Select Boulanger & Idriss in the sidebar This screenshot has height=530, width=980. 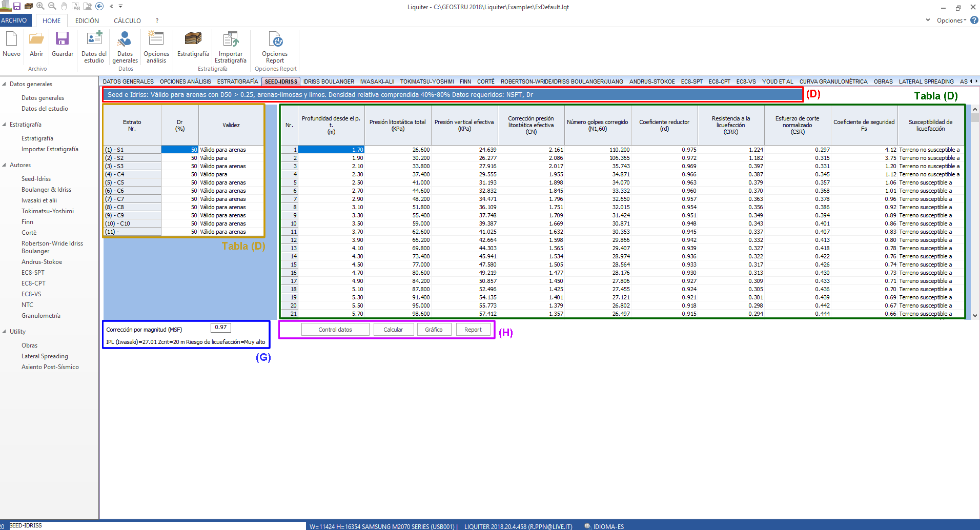point(46,190)
